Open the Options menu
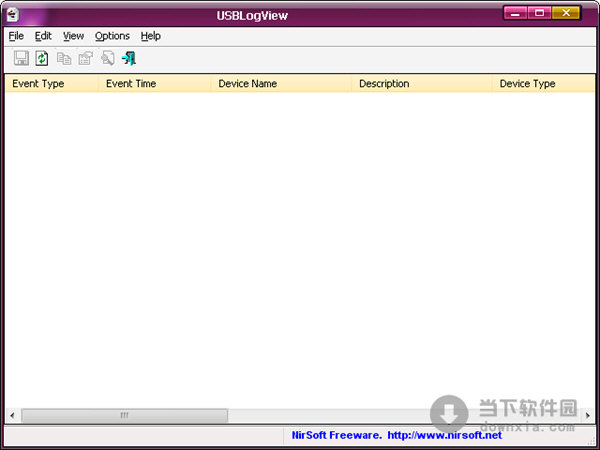Viewport: 600px width, 450px height. click(112, 36)
